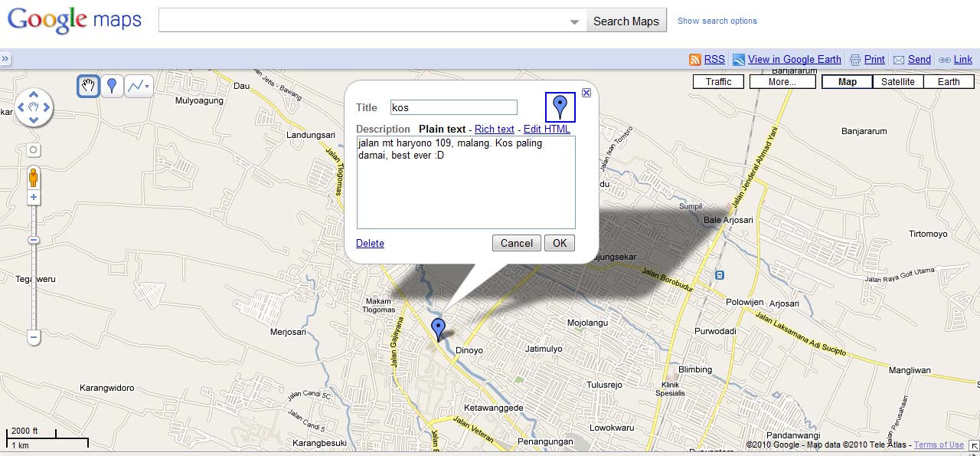Screen dimensions: 980x456
Task: Toggle the overview map corner arrow
Action: pos(974,446)
